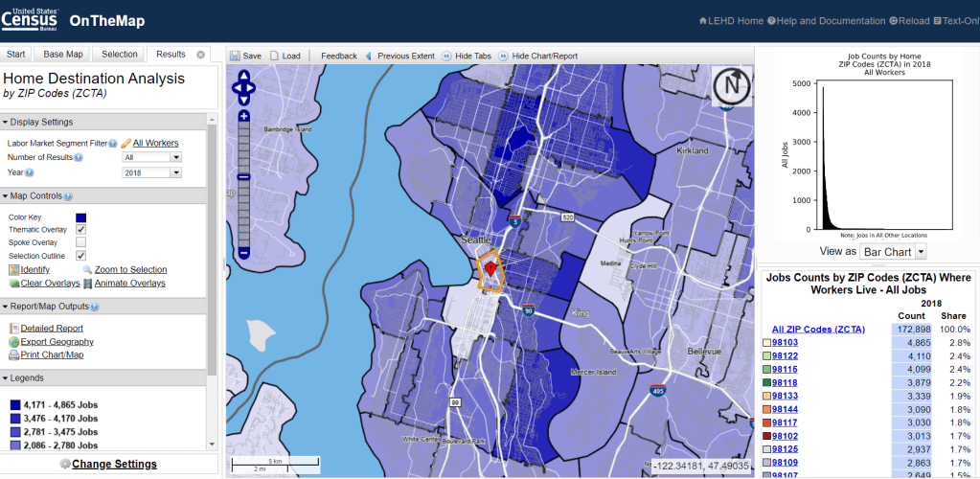Screen dimensions: 980x479
Task: Open help for Labor Market Segment Filter
Action: 113,143
